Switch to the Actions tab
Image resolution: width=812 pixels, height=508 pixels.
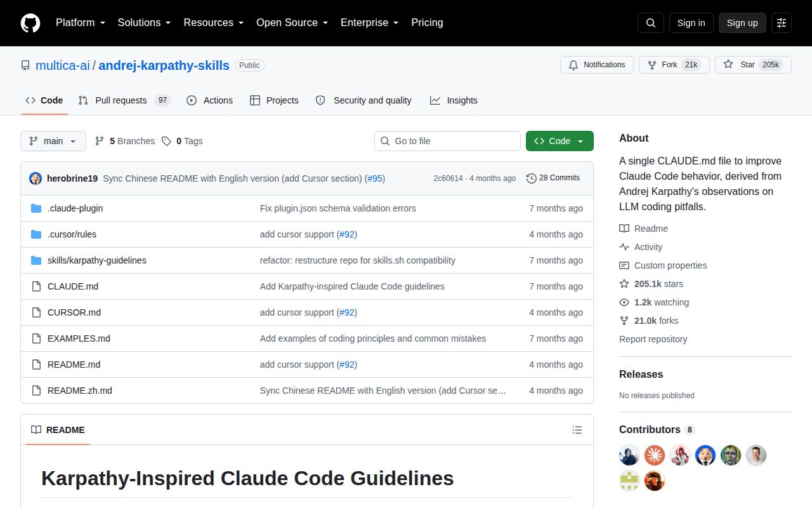click(x=209, y=100)
